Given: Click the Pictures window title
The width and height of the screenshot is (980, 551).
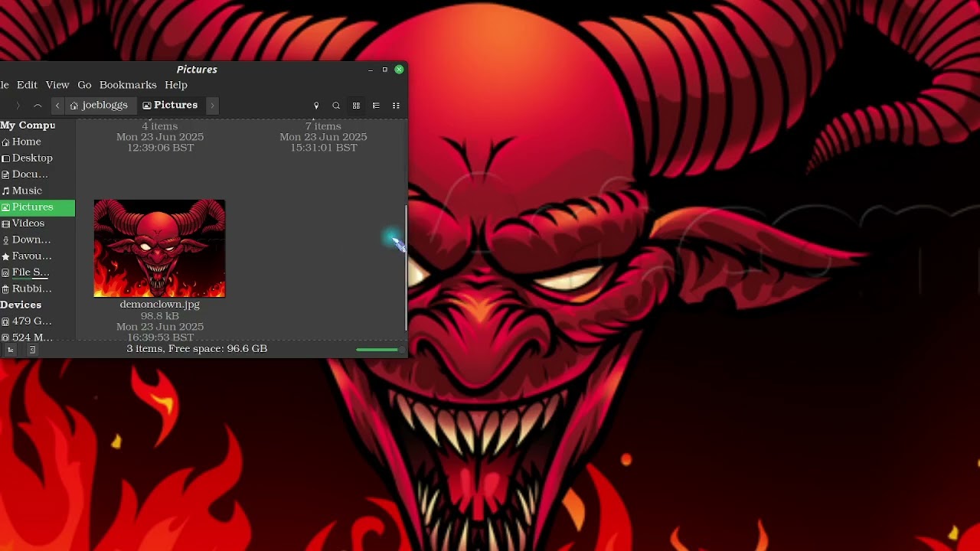Looking at the screenshot, I should coord(197,70).
